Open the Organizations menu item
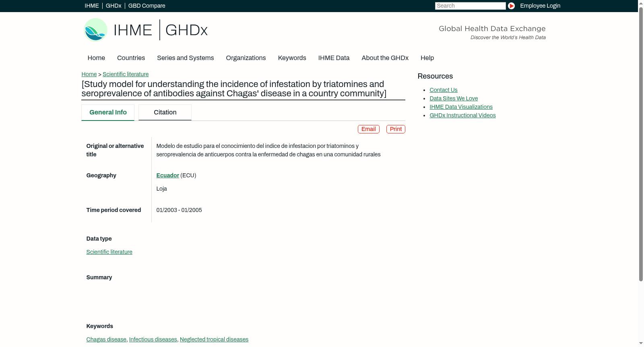The height and width of the screenshot is (347, 644). point(246,58)
